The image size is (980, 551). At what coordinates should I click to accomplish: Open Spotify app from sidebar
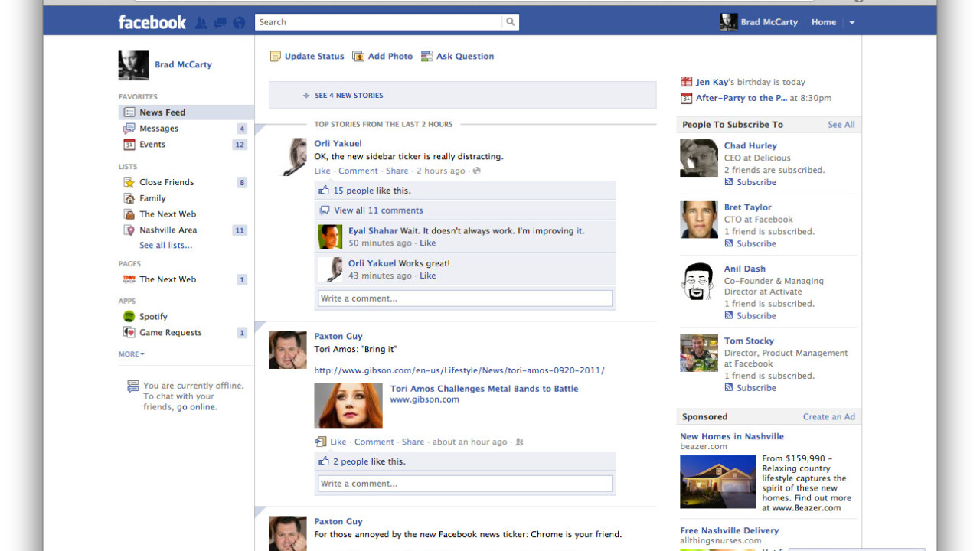pyautogui.click(x=153, y=317)
